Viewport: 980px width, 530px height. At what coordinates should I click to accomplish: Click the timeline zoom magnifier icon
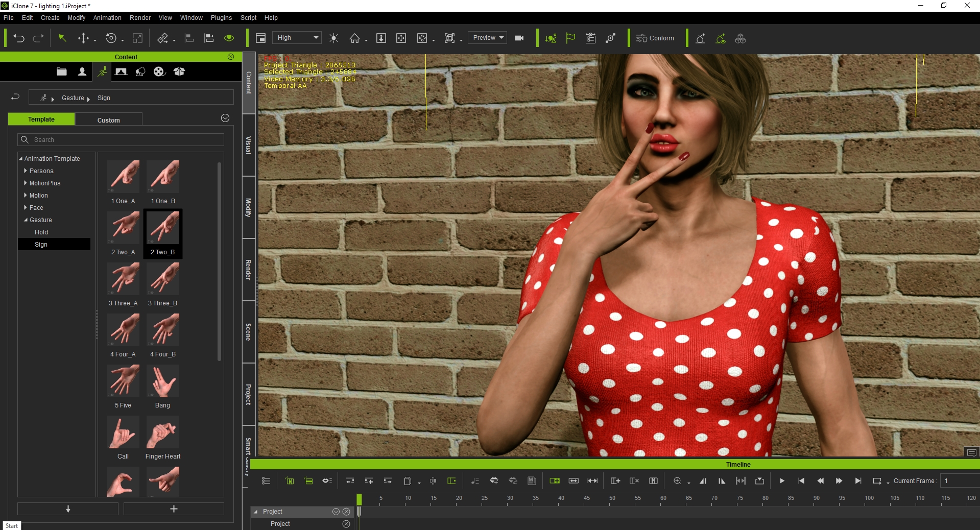(677, 481)
